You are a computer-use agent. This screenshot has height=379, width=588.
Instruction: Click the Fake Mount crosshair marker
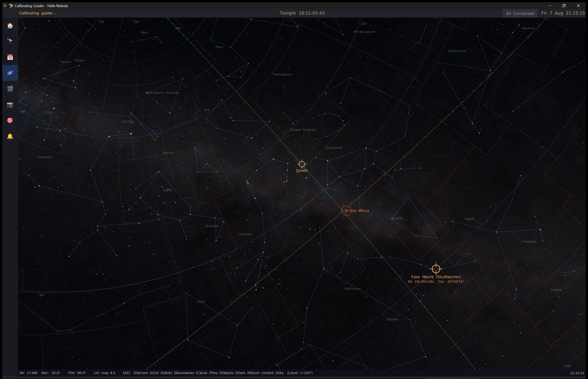tap(436, 269)
